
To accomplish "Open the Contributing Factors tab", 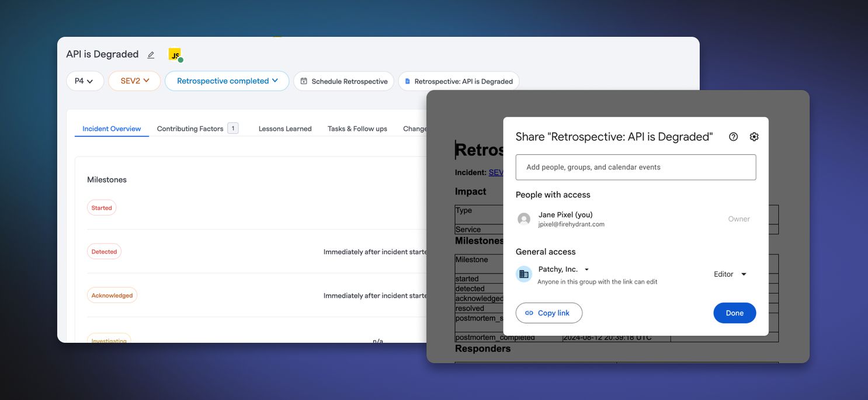I will 190,128.
